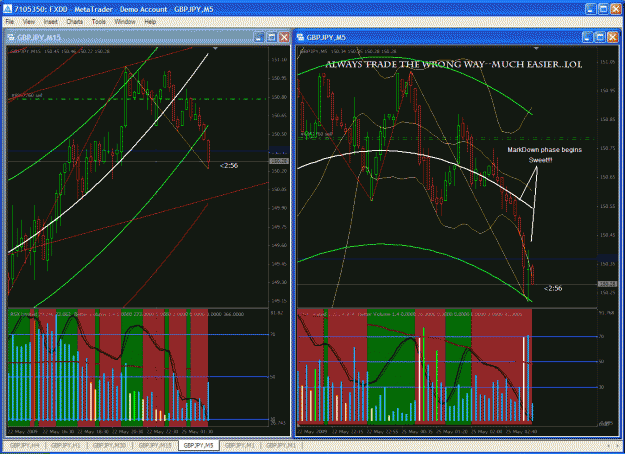Minimize the GBPJPY,M15 chart window
The width and height of the screenshot is (625, 454).
point(259,37)
